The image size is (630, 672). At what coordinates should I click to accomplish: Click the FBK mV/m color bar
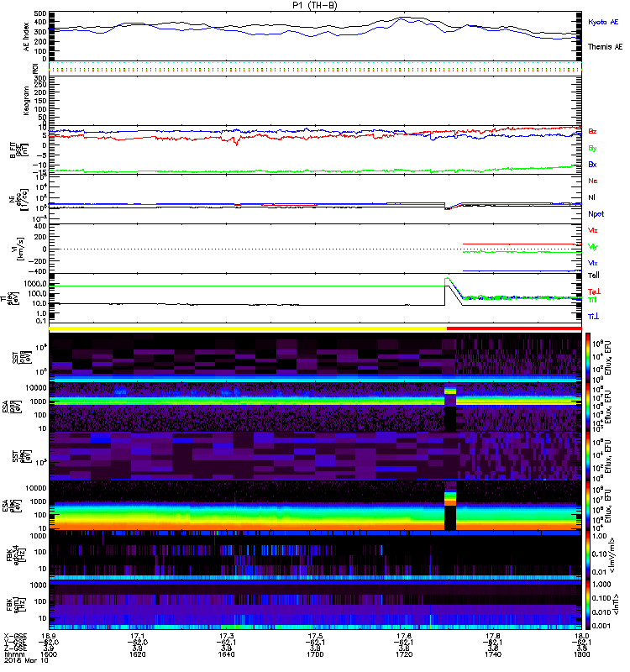(588, 555)
